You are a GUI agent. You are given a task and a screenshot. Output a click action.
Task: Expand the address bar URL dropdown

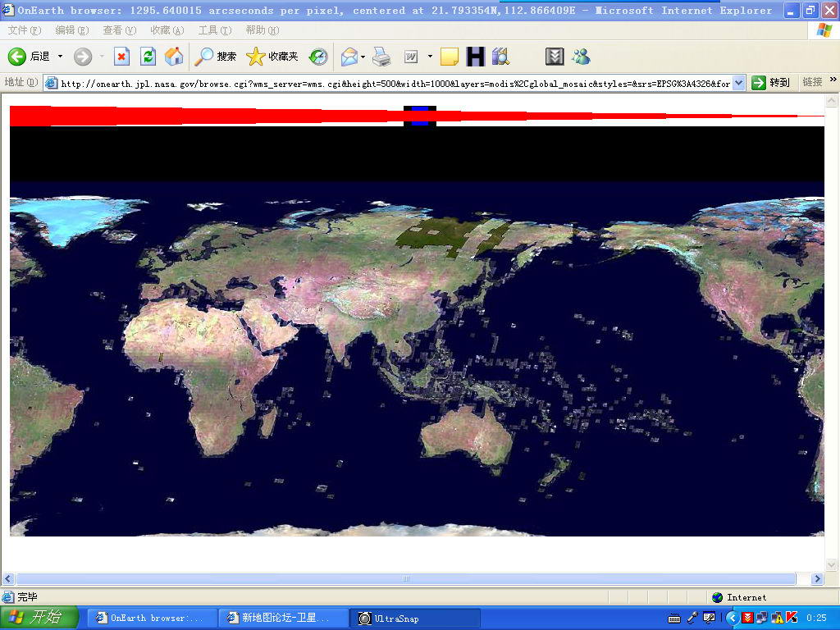[738, 83]
